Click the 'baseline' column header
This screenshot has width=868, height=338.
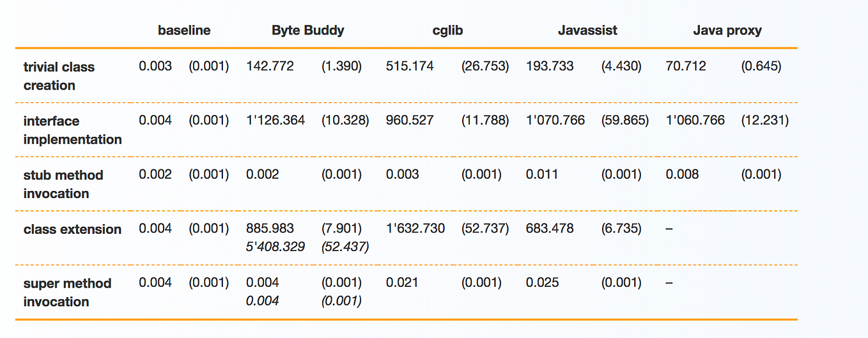tap(184, 30)
